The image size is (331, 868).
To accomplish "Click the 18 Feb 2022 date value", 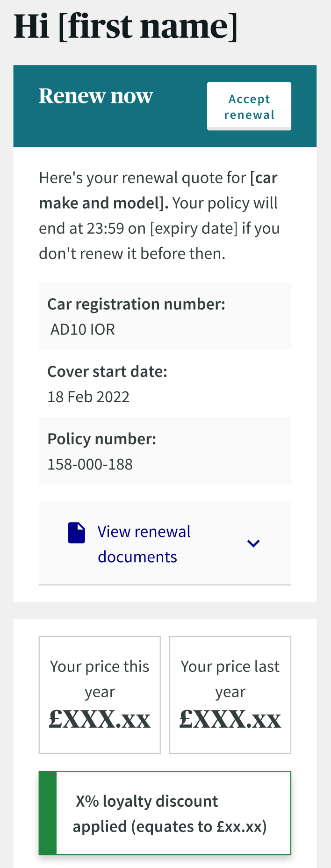I will coord(88,397).
